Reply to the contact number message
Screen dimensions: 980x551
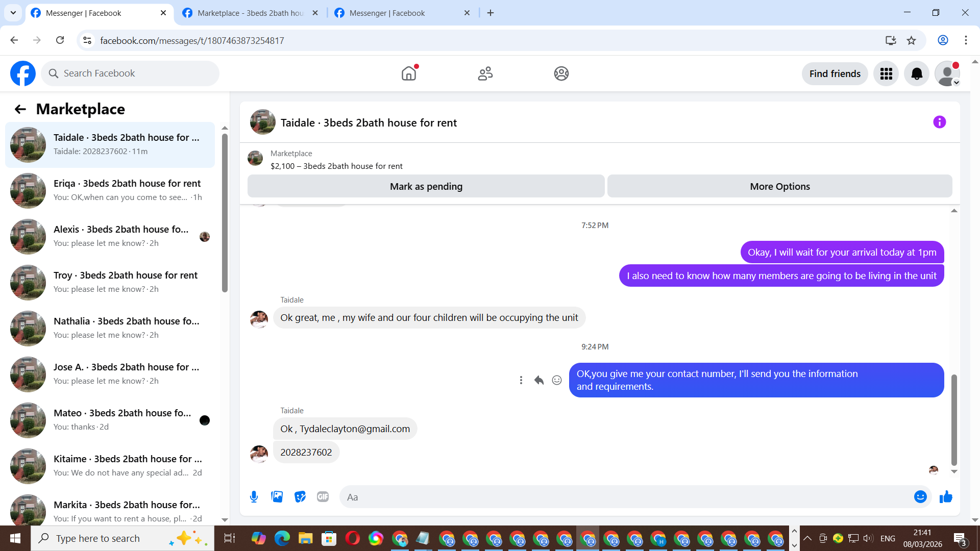539,380
